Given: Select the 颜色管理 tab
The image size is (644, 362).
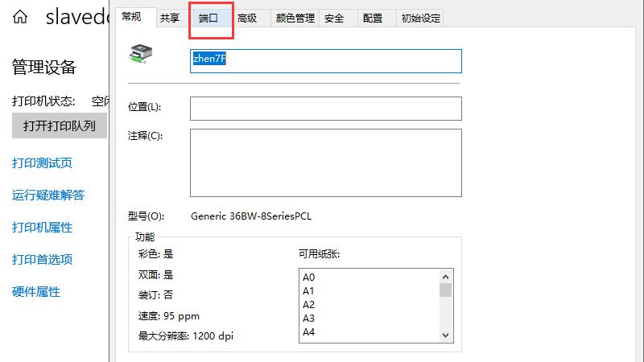Looking at the screenshot, I should click(295, 18).
